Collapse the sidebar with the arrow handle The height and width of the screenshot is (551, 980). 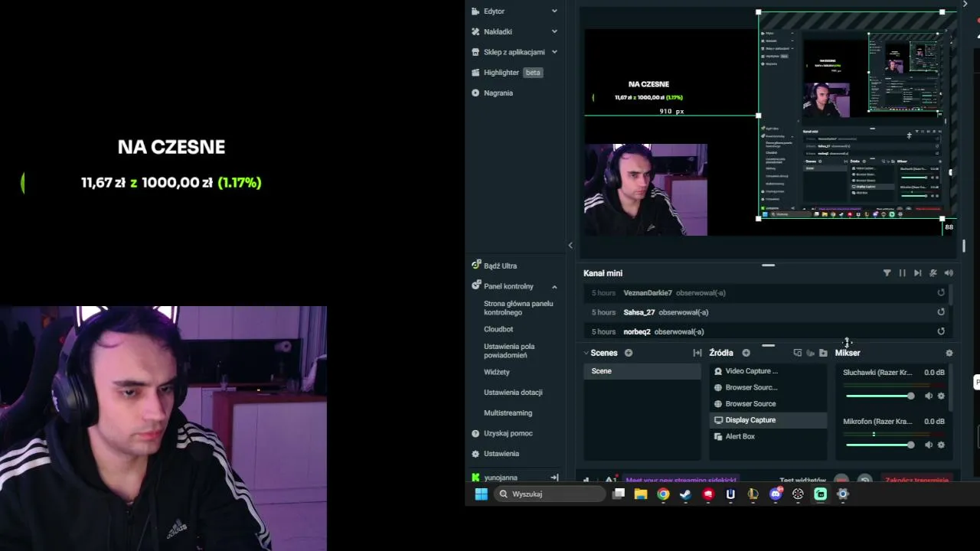coord(570,245)
